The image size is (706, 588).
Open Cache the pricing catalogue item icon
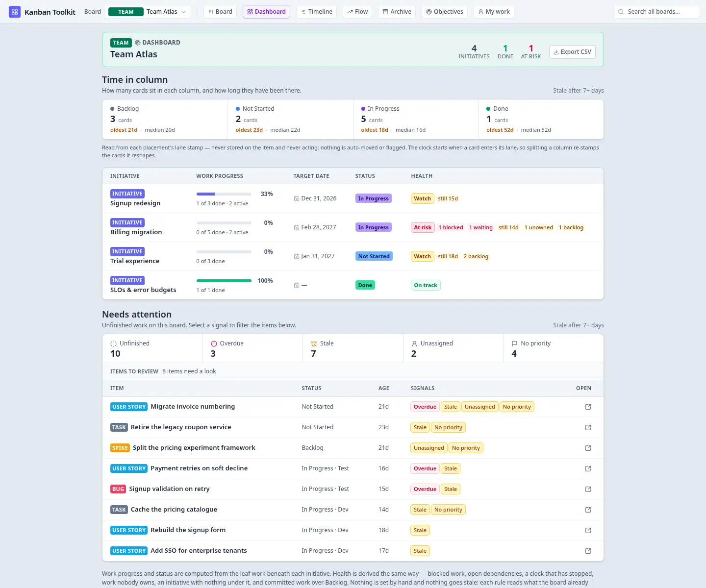[x=588, y=510]
